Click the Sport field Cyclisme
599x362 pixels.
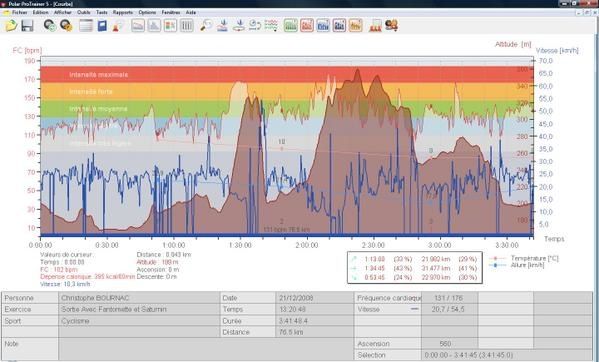(x=139, y=321)
